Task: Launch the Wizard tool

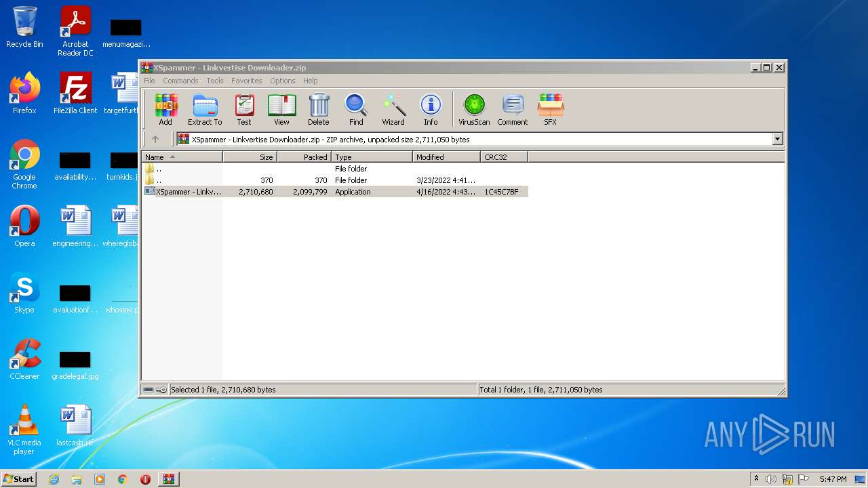Action: [393, 110]
